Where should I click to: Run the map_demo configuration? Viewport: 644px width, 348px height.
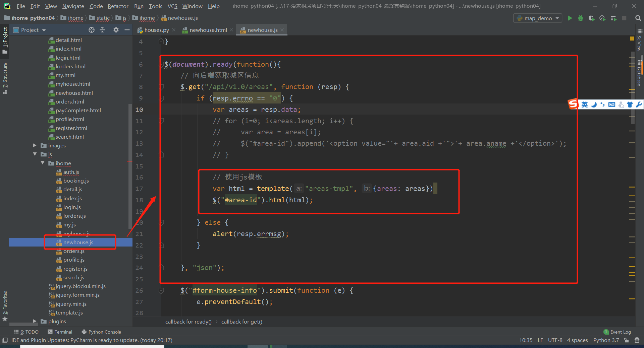pyautogui.click(x=570, y=18)
